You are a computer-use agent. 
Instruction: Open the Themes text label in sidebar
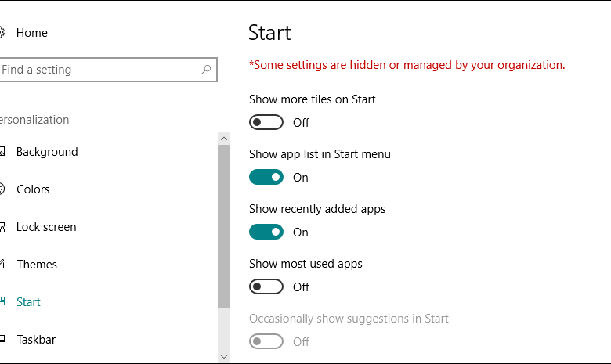tap(37, 265)
